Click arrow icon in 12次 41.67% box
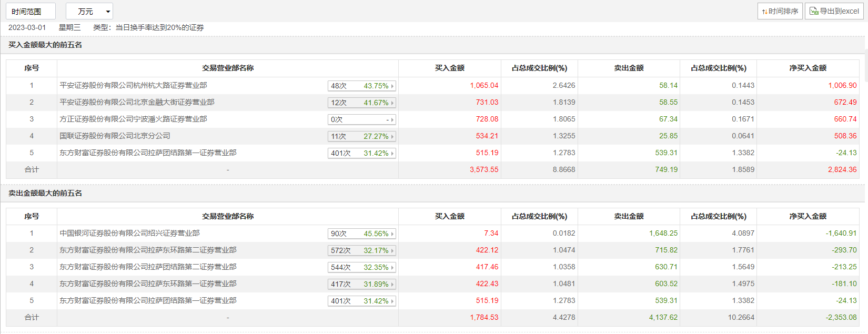The height and width of the screenshot is (334, 868). [x=392, y=103]
